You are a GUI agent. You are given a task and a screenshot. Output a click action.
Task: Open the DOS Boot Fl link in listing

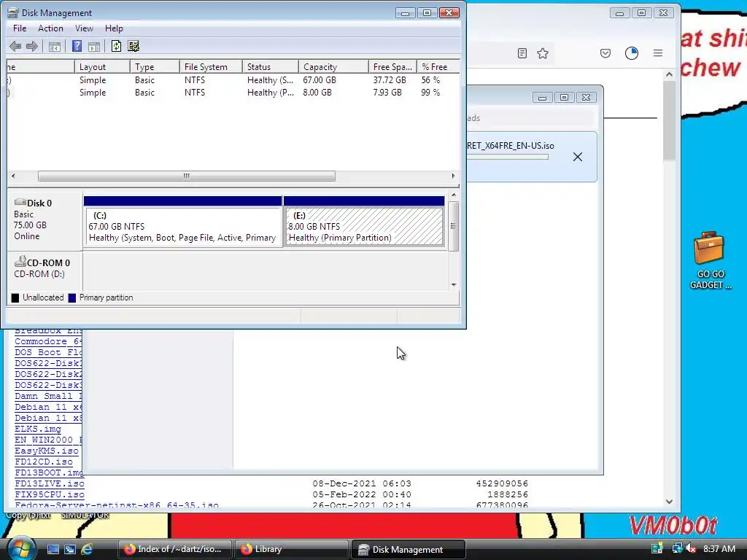coord(48,352)
